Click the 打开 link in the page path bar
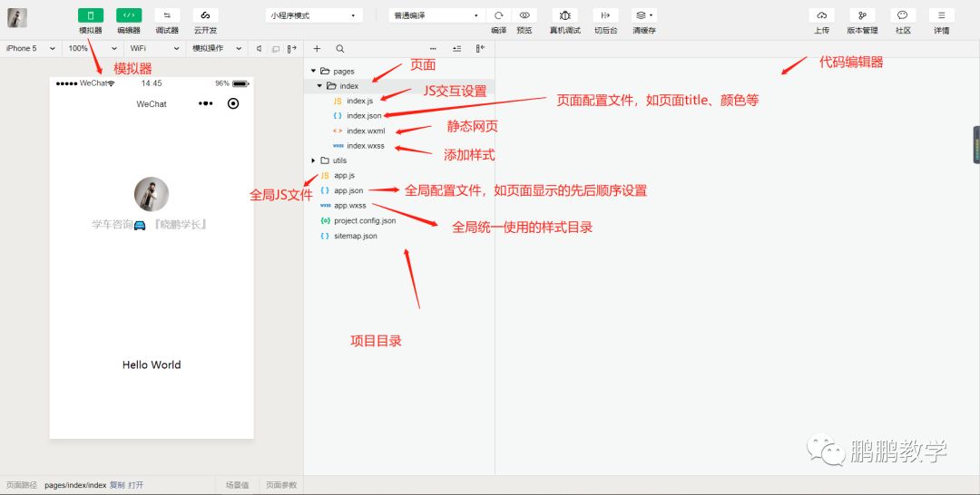980x495 pixels. [135, 485]
